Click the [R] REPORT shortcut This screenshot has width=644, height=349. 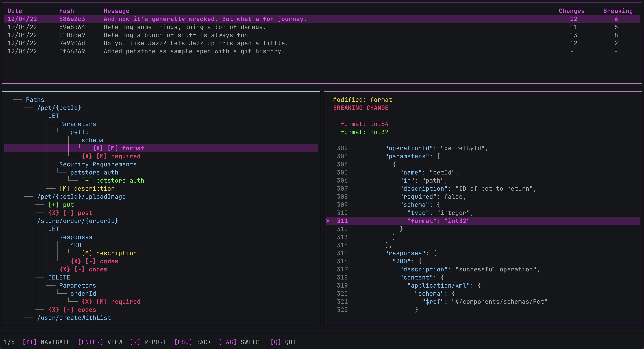click(x=148, y=342)
